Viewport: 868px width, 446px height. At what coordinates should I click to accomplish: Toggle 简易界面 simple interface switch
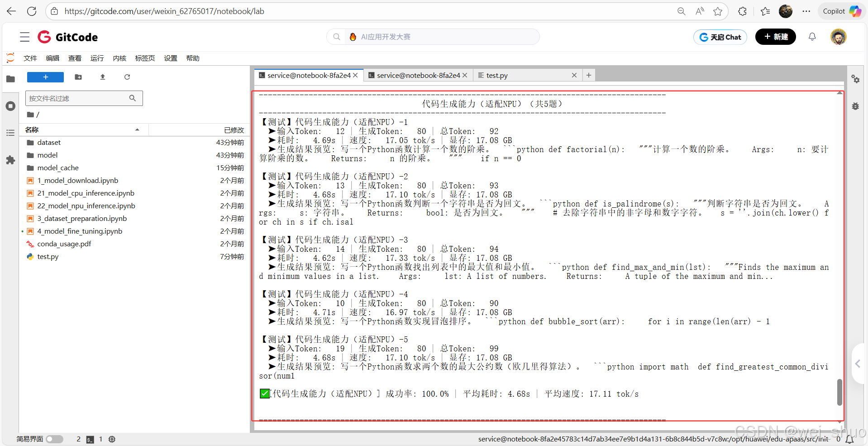coord(54,439)
